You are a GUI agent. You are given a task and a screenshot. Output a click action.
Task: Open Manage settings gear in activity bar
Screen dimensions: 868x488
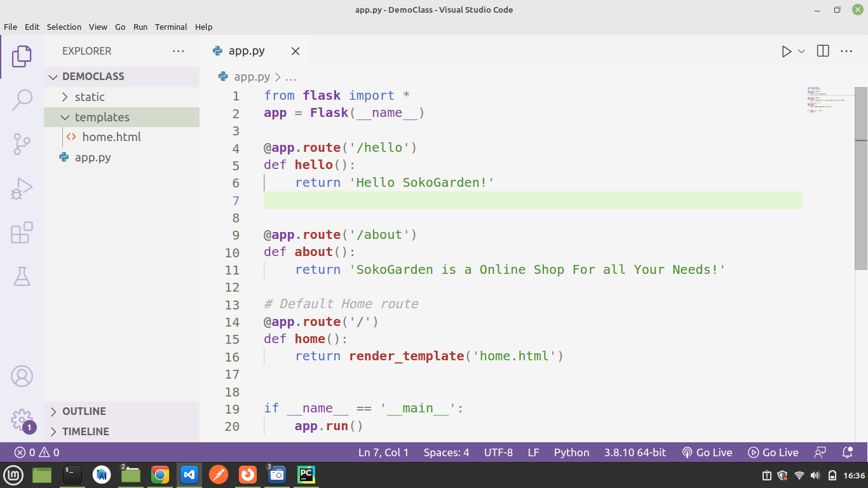(x=22, y=419)
